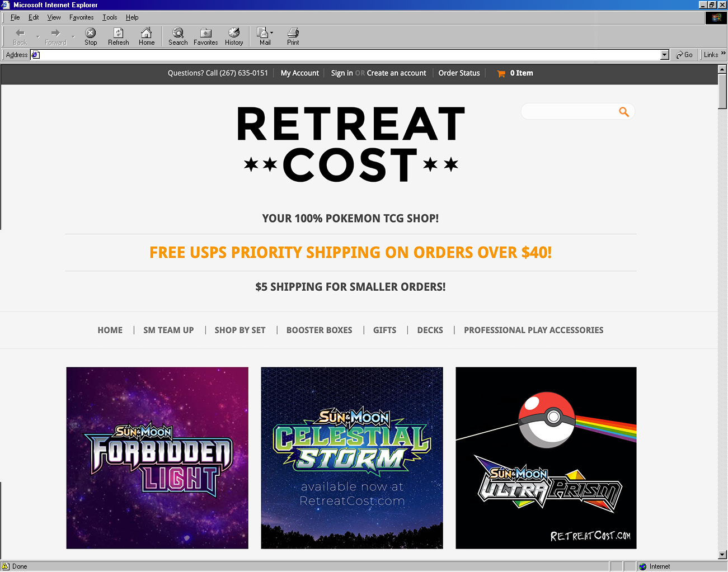Expand the Back history dropdown arrow
This screenshot has height=572, width=728.
point(38,36)
